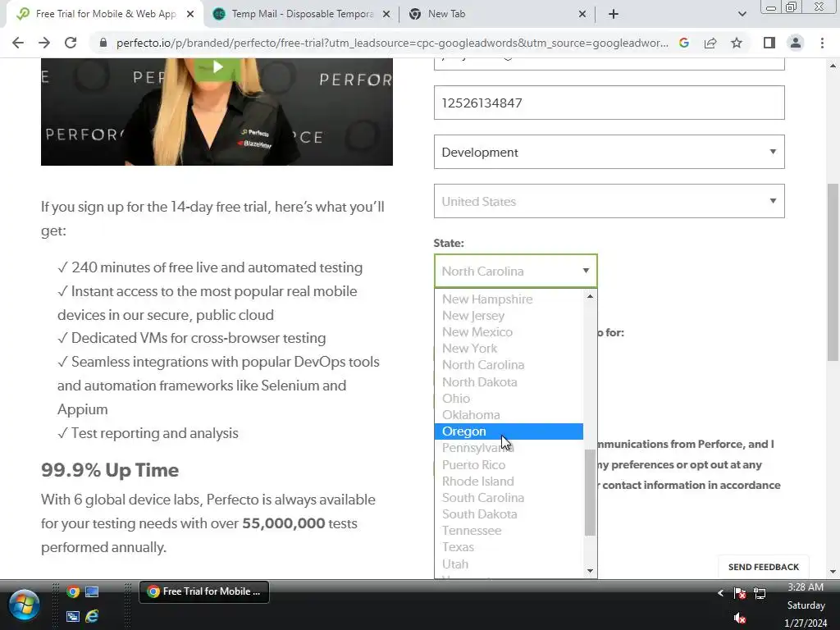Bookmark this page with the star icon
Viewport: 840px width, 630px height.
click(737, 43)
